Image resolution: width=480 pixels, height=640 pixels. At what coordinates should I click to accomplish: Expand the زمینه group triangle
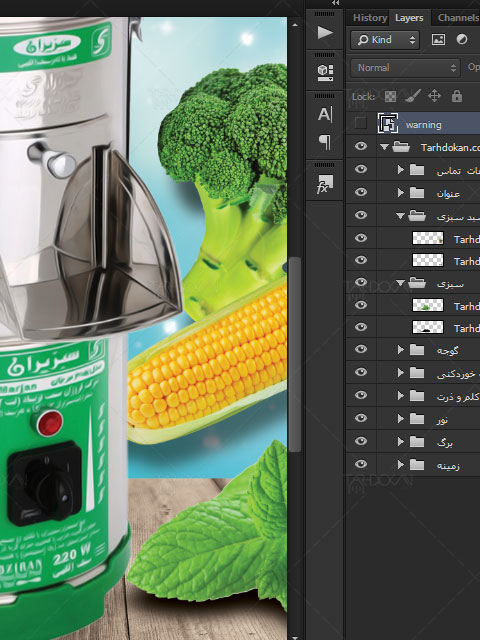[400, 464]
